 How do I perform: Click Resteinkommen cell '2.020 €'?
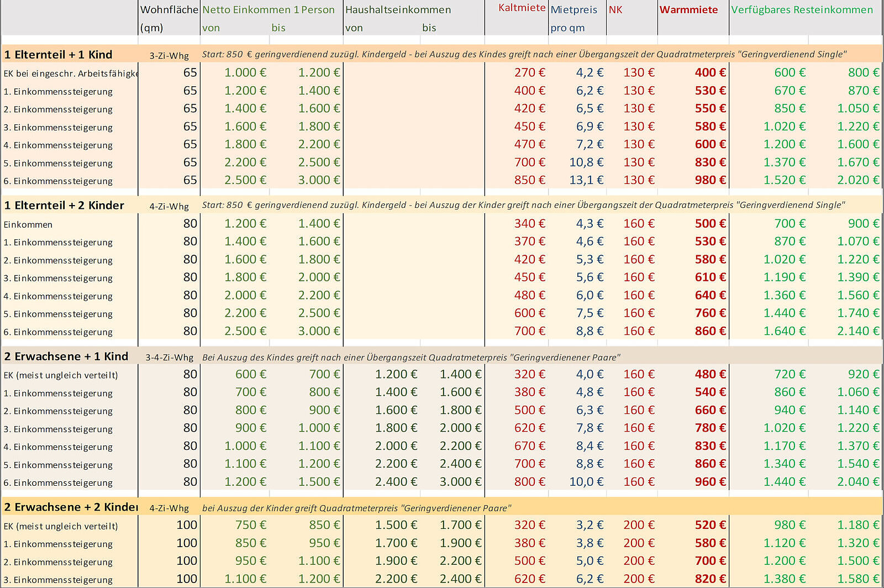[x=858, y=180]
